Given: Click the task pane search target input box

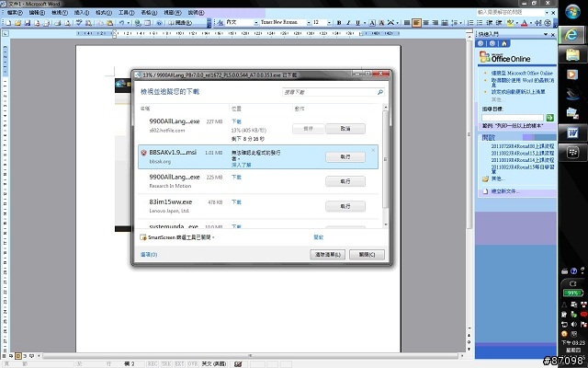Looking at the screenshot, I should tap(513, 118).
